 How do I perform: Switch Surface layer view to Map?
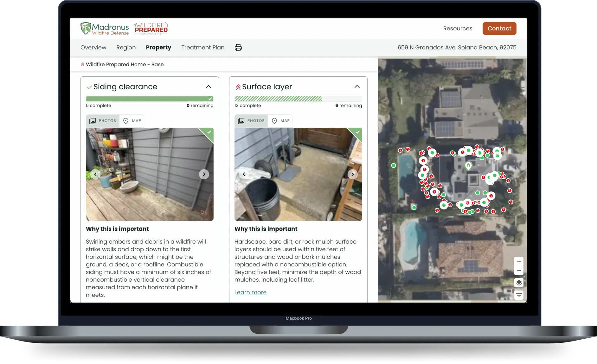pos(281,121)
